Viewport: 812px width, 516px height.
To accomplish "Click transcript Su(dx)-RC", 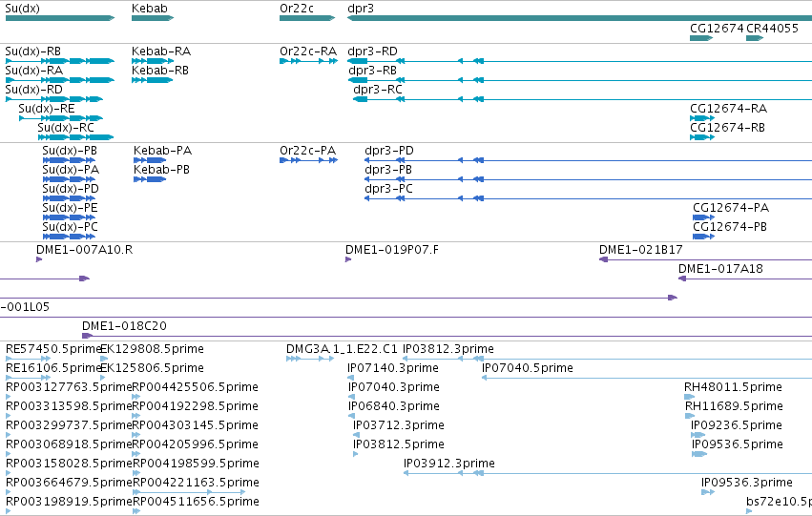I will tap(76, 137).
